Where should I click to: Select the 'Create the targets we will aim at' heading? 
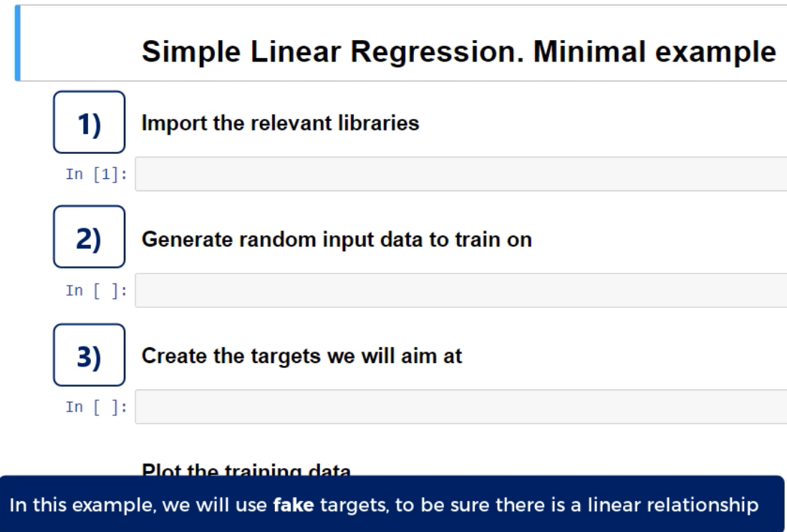pyautogui.click(x=302, y=357)
